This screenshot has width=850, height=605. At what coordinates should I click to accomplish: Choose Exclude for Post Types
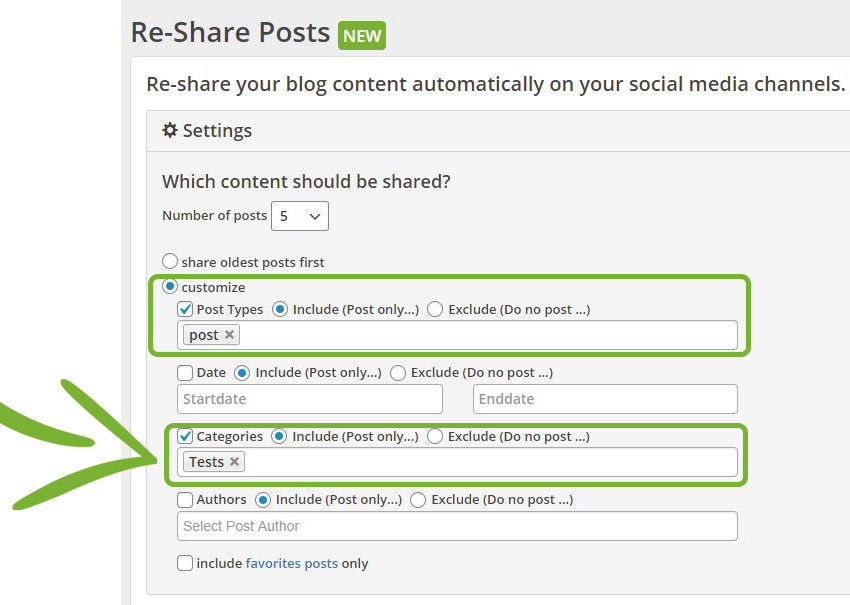coord(435,310)
